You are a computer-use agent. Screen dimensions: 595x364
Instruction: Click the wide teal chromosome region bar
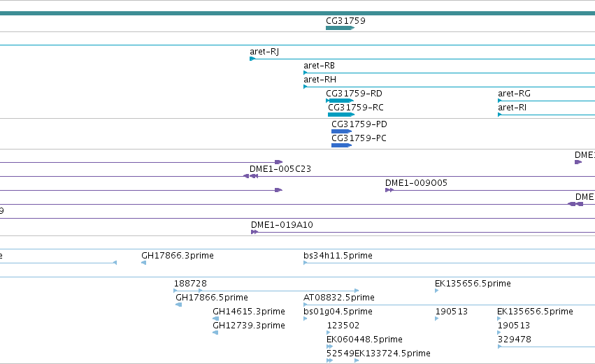298,13
